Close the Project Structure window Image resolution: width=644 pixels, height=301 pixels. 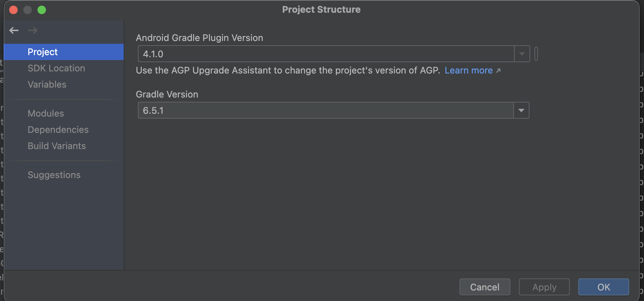[x=13, y=10]
